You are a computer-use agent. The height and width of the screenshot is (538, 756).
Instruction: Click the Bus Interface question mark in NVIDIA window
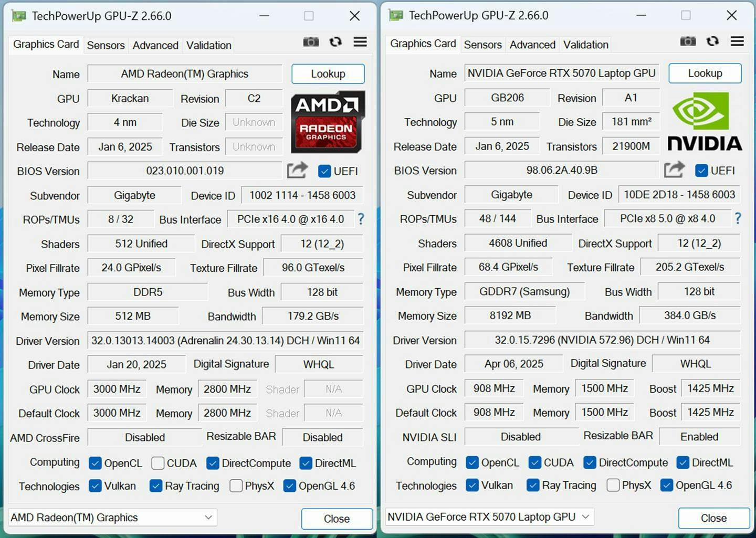pos(738,218)
